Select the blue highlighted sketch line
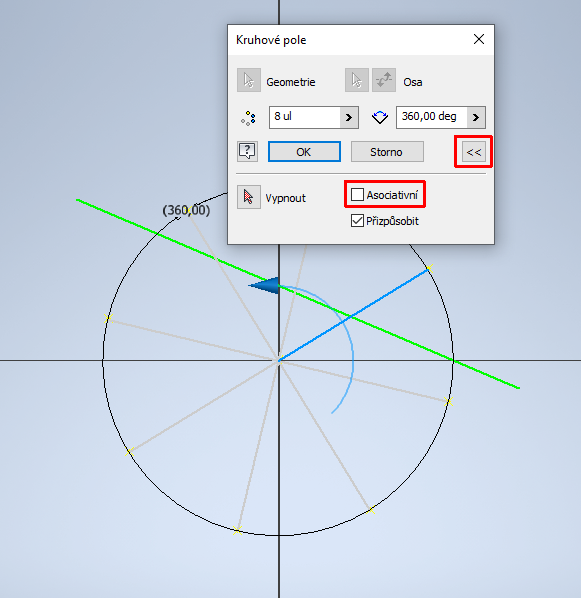This screenshot has width=581, height=598. click(354, 314)
